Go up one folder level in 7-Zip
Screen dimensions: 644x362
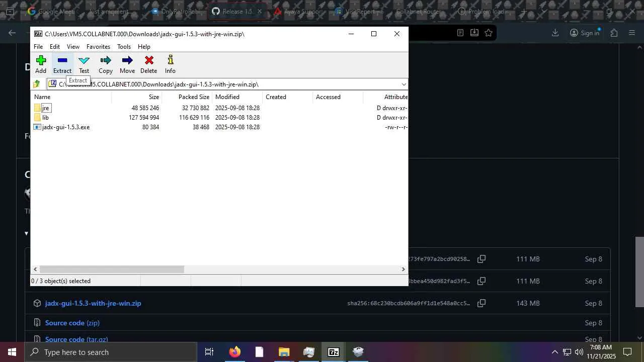[x=37, y=84]
